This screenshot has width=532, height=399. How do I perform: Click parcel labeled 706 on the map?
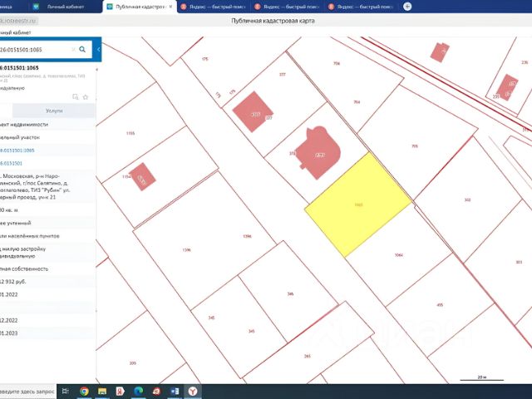(337, 63)
